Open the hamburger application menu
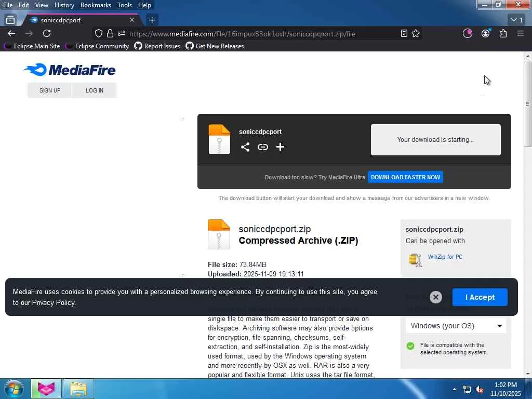532x399 pixels. [521, 33]
